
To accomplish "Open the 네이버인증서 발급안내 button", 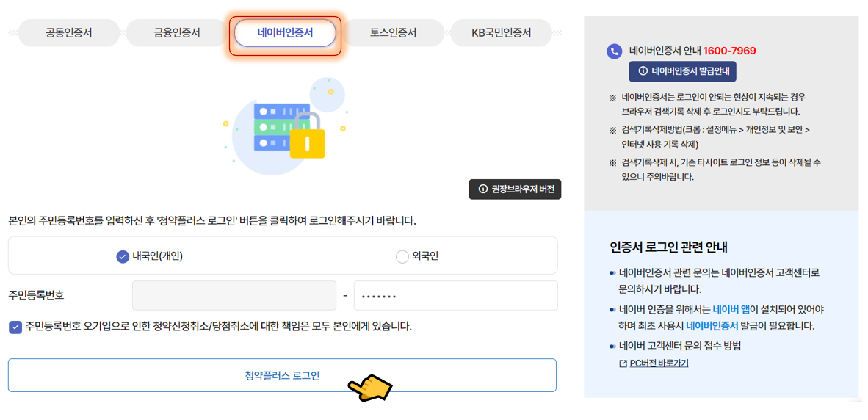I will point(682,71).
